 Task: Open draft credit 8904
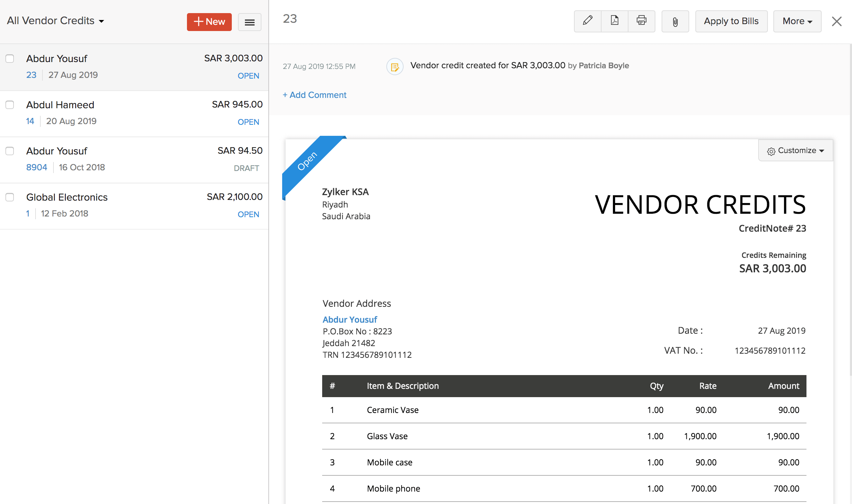[37, 167]
